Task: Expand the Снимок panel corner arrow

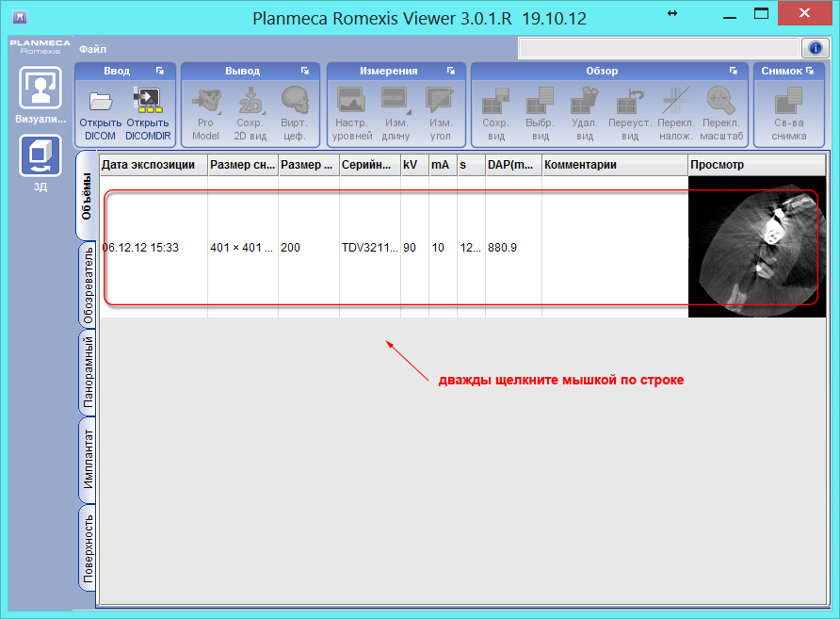Action: point(810,71)
